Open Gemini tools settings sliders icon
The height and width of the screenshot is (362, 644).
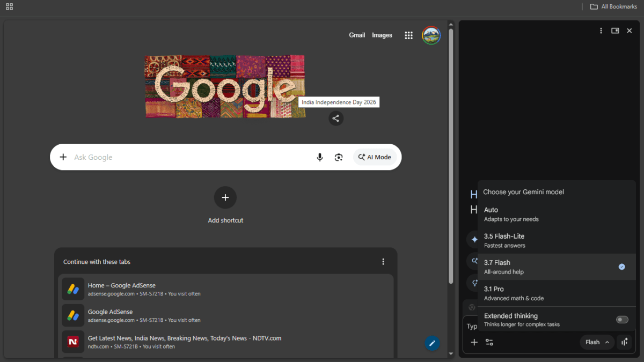tap(489, 342)
